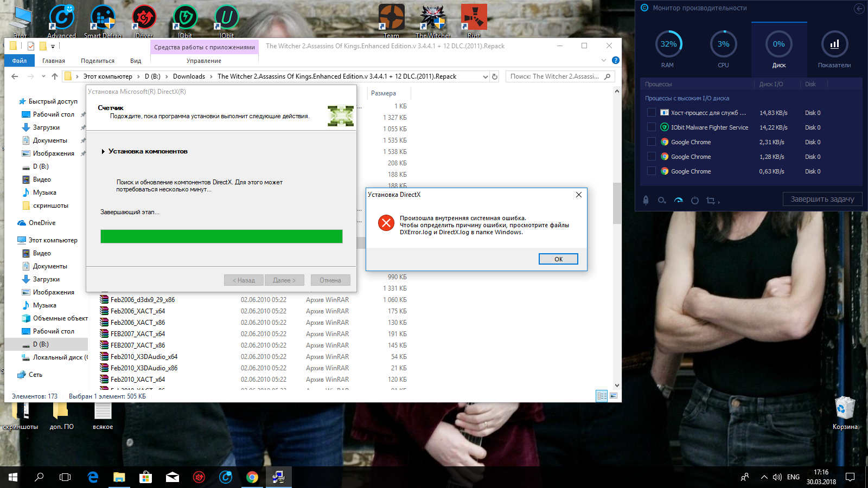
Task: Open the Вид ribbon tab
Action: [x=136, y=61]
